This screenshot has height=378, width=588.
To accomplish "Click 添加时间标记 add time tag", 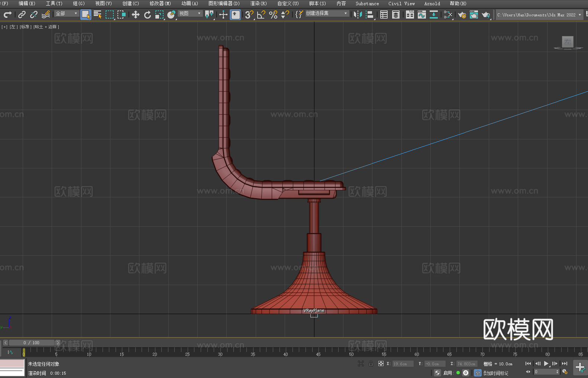I will pyautogui.click(x=495, y=373).
